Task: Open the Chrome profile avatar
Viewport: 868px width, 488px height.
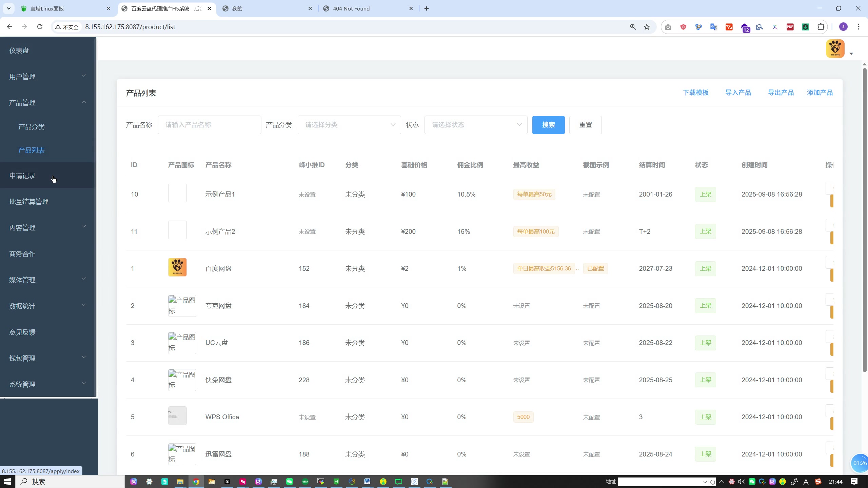Action: click(843, 27)
